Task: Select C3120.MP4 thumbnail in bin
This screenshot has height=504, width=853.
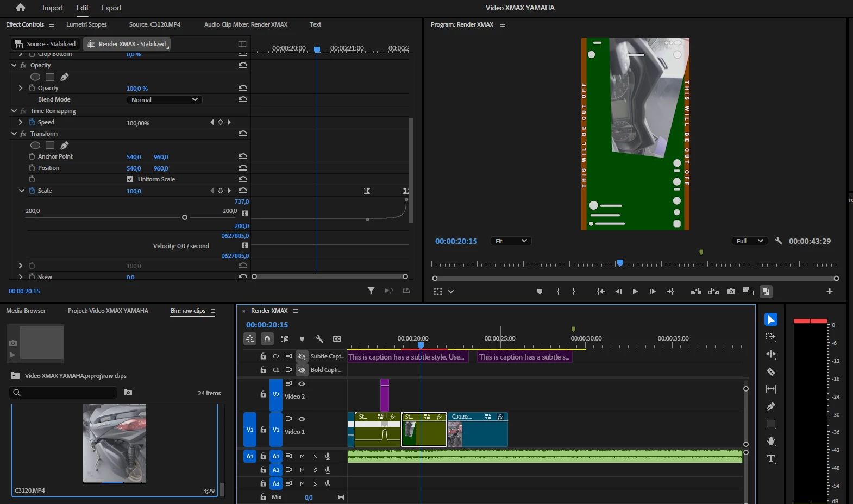Action: [115, 443]
